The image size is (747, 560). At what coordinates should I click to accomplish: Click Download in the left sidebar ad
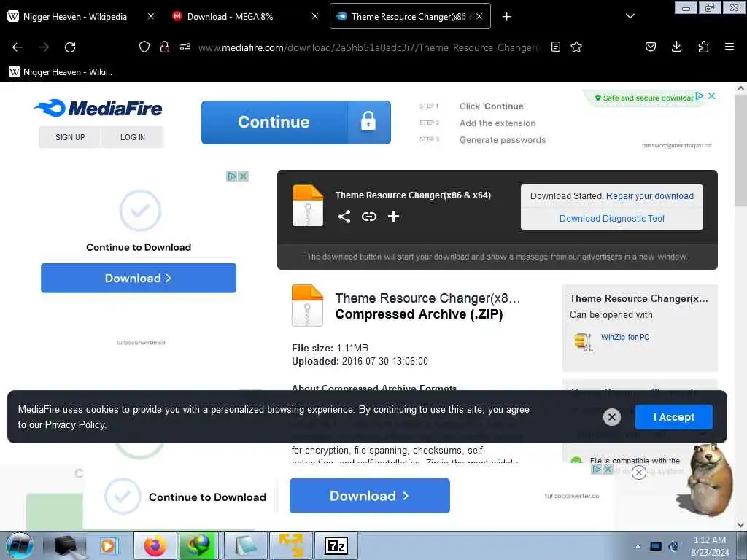click(x=139, y=278)
